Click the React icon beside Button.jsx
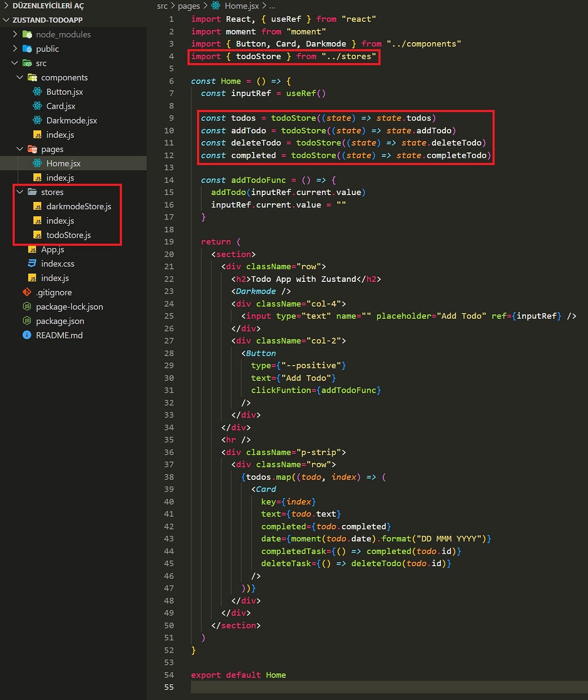The image size is (588, 700). tap(38, 92)
